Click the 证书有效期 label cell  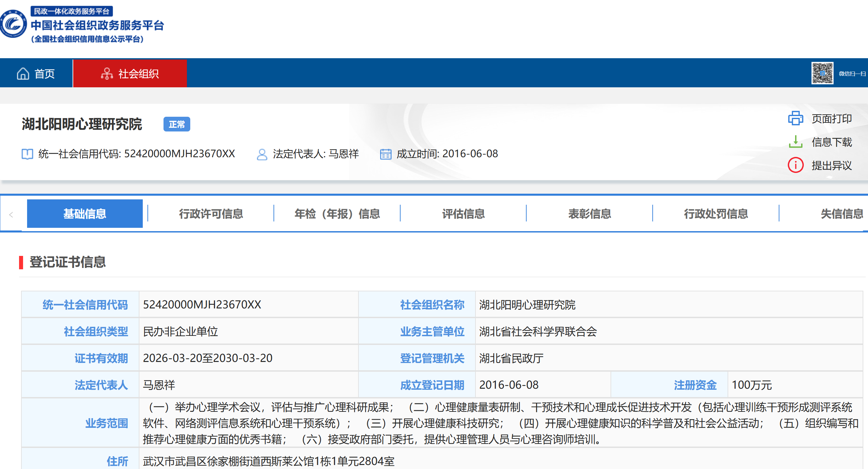80,358
